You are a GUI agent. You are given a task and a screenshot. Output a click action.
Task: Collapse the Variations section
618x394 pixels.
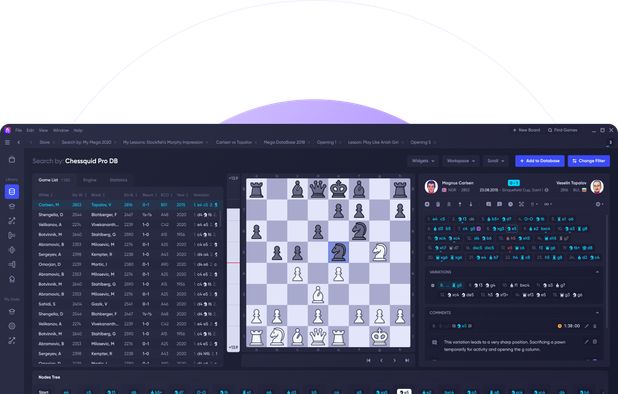click(598, 272)
